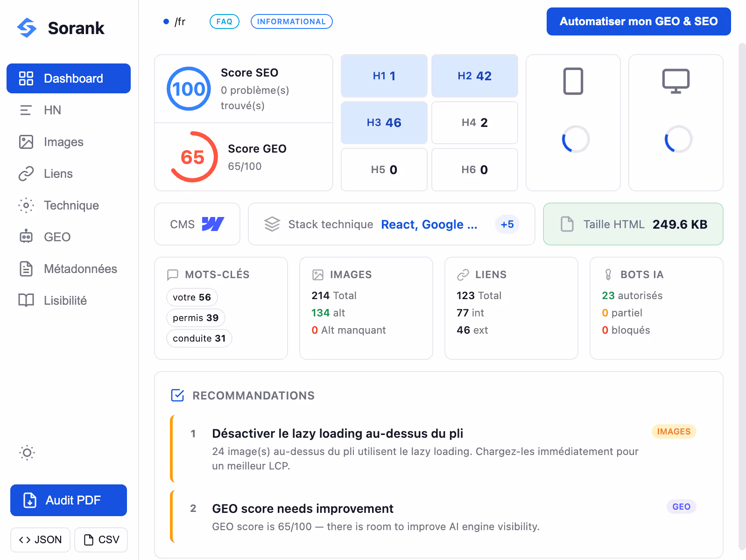Open the HN sidebar section
The image size is (746, 560).
[69, 110]
